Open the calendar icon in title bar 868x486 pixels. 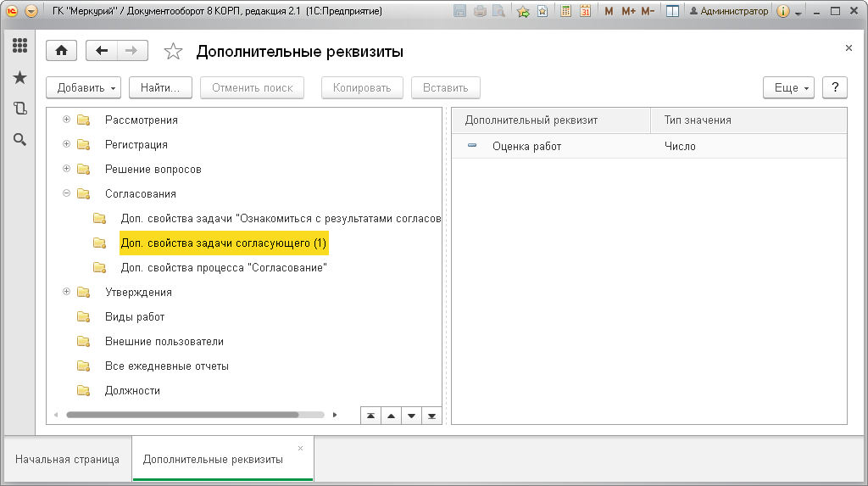coord(585,11)
